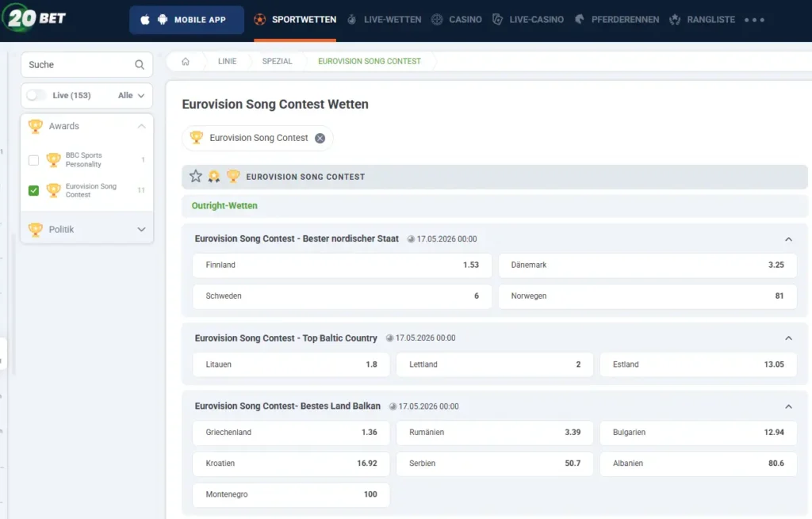This screenshot has width=812, height=519.
Task: Bet on Lettland at 2
Action: tap(495, 364)
